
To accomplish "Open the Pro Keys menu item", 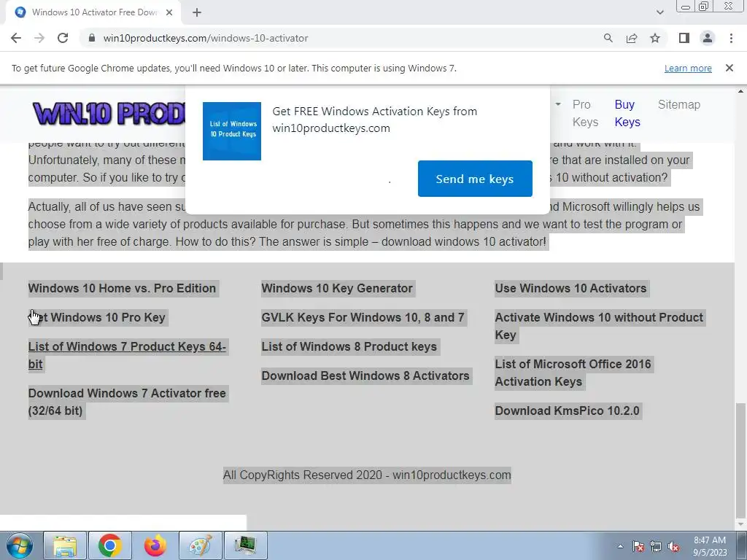I will (x=585, y=113).
